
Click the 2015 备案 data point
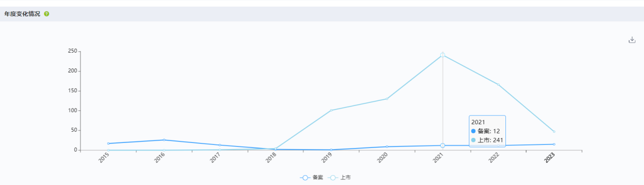[108, 143]
